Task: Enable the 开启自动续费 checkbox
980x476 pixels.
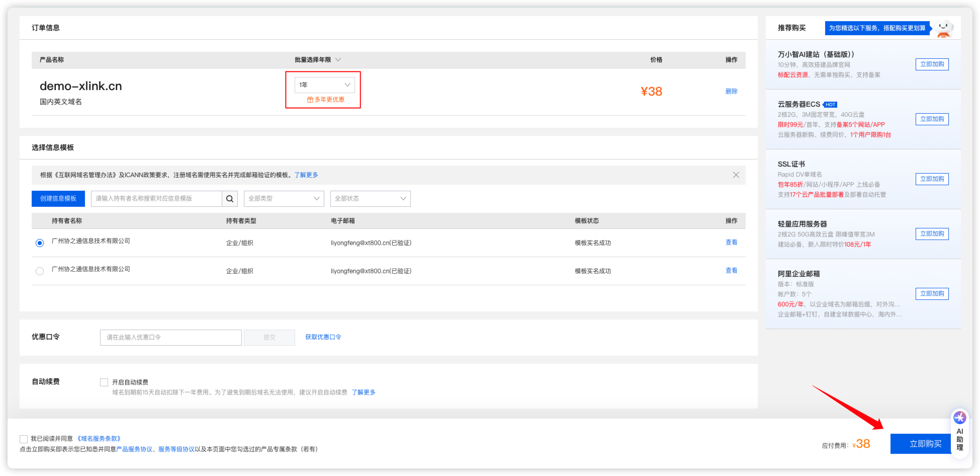Action: [104, 382]
